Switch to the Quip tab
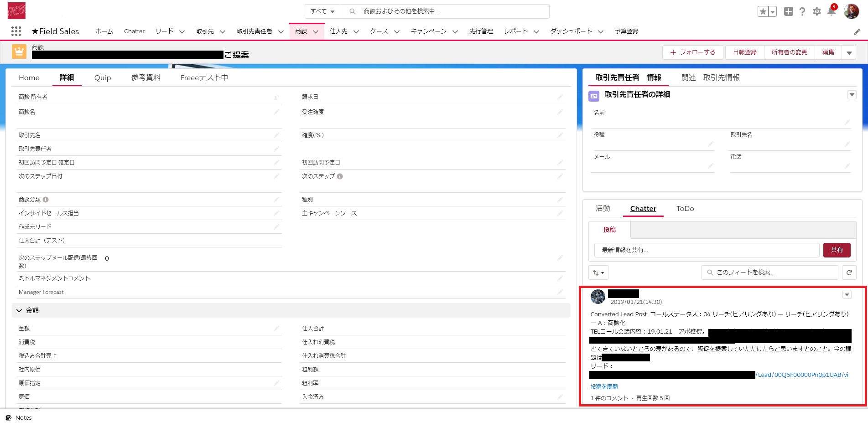This screenshot has width=868, height=427. [x=103, y=78]
